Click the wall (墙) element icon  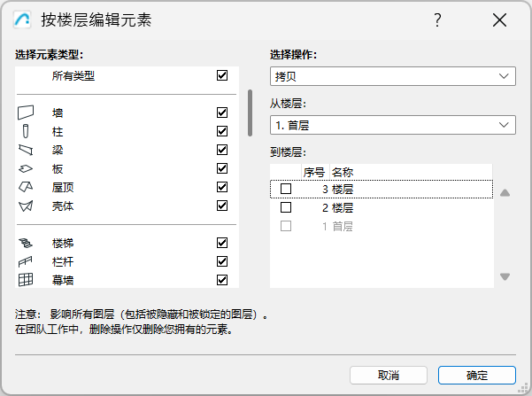(x=26, y=113)
